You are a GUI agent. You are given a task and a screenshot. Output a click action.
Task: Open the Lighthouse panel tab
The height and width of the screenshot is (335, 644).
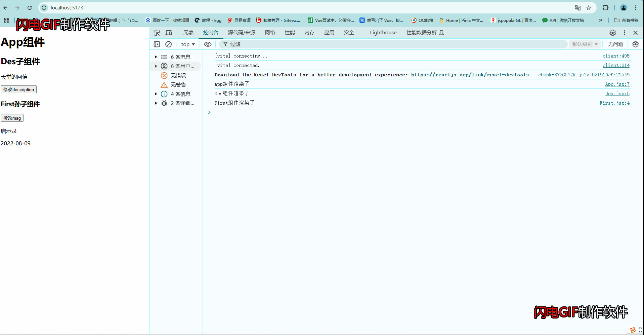[383, 33]
